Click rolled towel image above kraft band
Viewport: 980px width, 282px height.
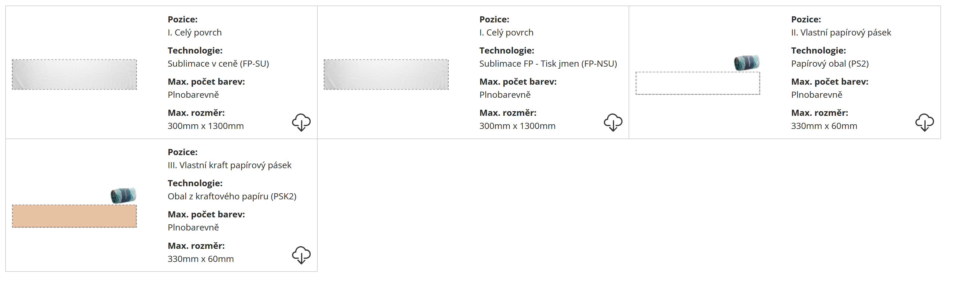coord(123,195)
